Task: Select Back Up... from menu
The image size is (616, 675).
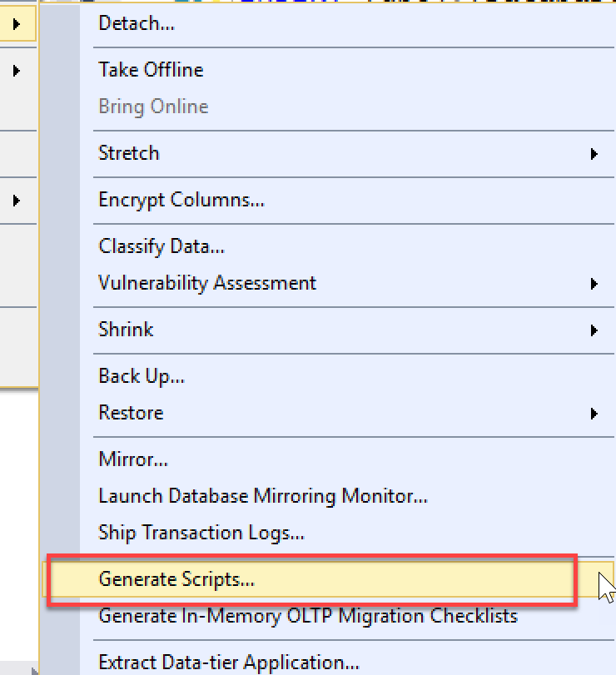Action: pos(142,376)
